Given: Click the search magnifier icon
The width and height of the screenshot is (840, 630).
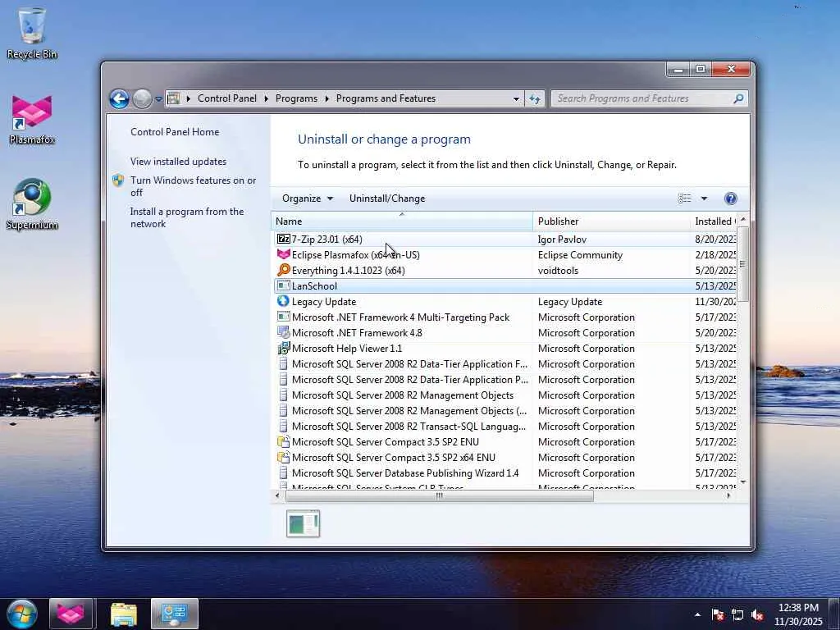Looking at the screenshot, I should click(738, 98).
